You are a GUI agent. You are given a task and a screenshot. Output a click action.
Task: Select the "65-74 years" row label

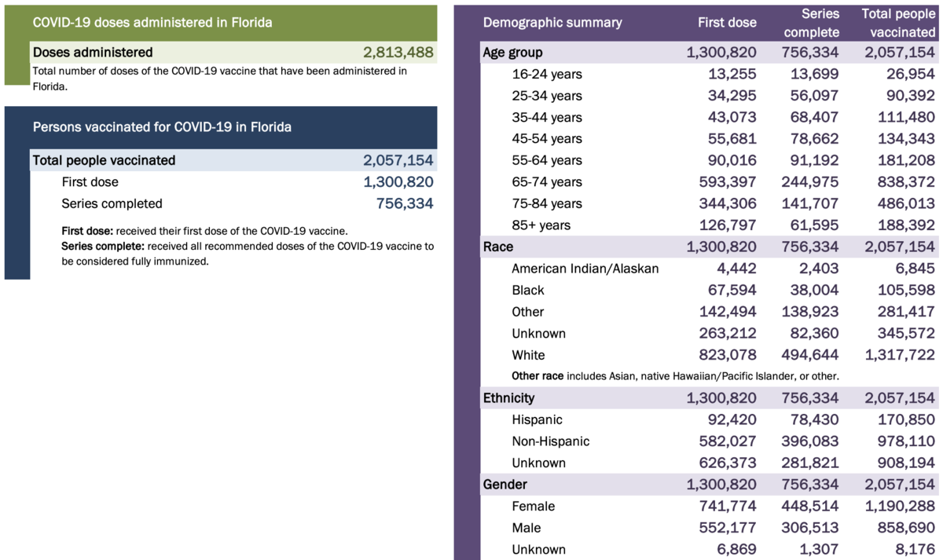click(547, 182)
